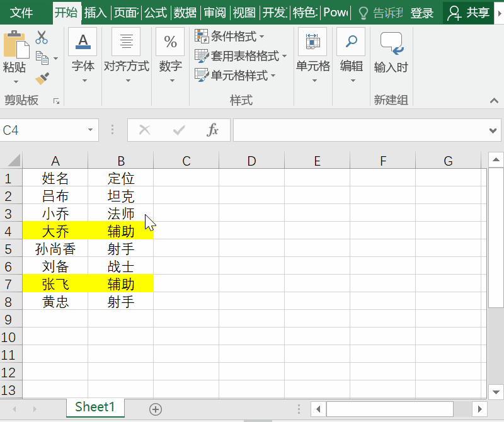Viewport: 504px width, 422px height.
Task: Collapse the ribbon with the caret
Action: click(494, 101)
